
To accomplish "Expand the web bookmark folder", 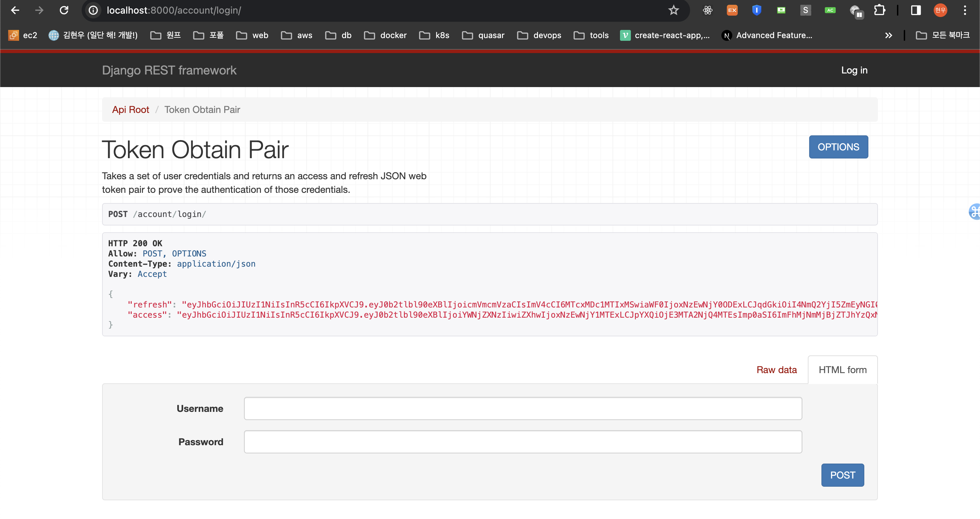I will click(x=252, y=35).
